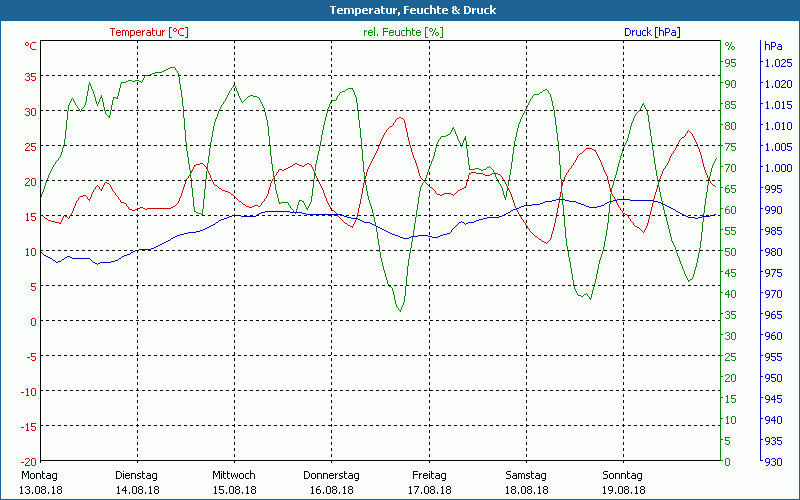Select the blue 'Druck [hPa]' legend label
This screenshot has width=800, height=500.
tap(652, 32)
